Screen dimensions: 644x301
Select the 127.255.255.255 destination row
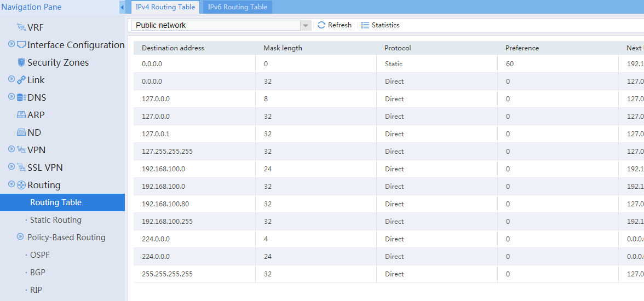pos(389,152)
